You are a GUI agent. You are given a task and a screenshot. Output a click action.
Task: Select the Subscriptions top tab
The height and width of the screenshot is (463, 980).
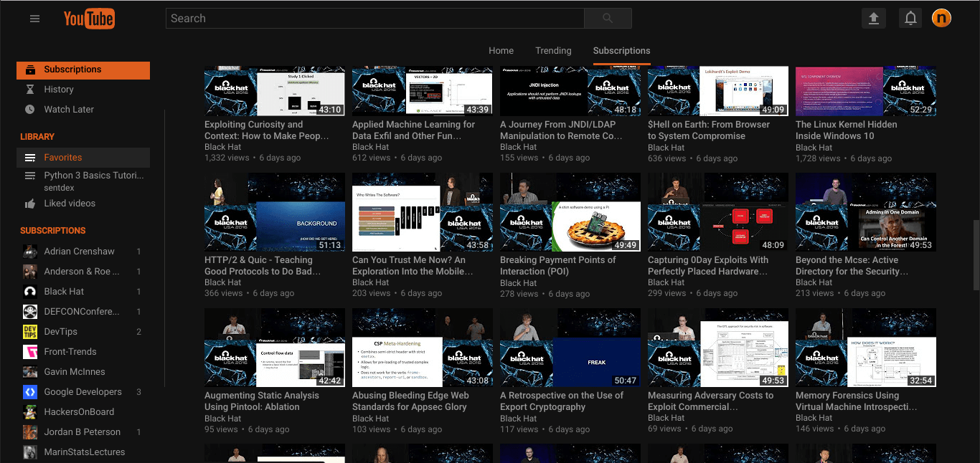[x=621, y=51]
